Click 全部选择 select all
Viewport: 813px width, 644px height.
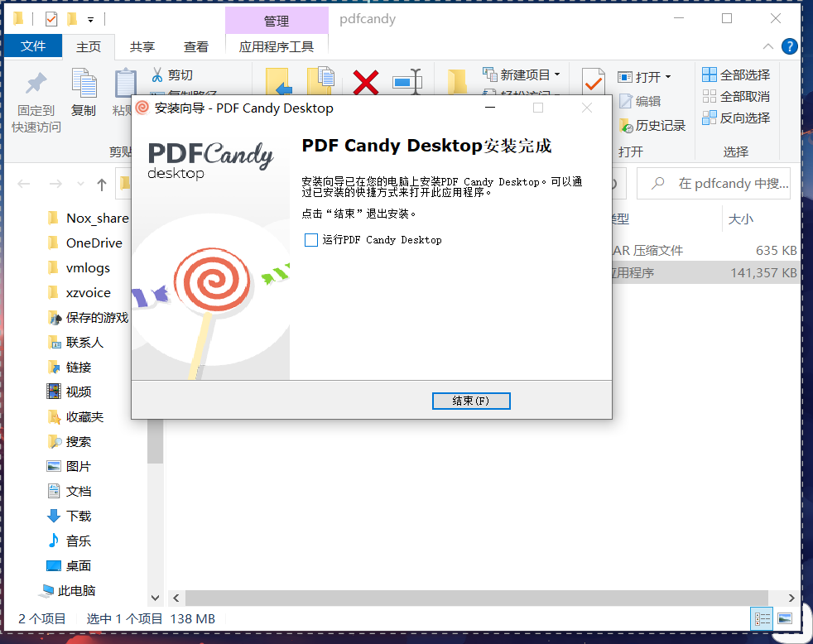point(736,74)
